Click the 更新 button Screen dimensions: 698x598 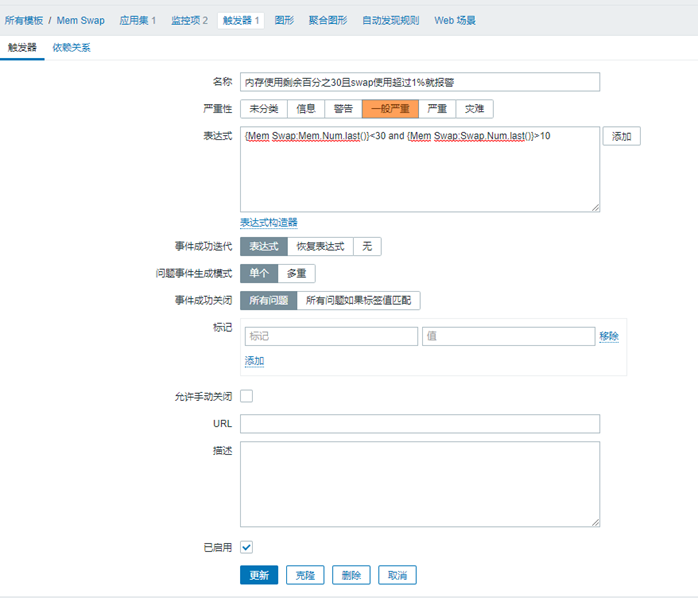coord(259,575)
